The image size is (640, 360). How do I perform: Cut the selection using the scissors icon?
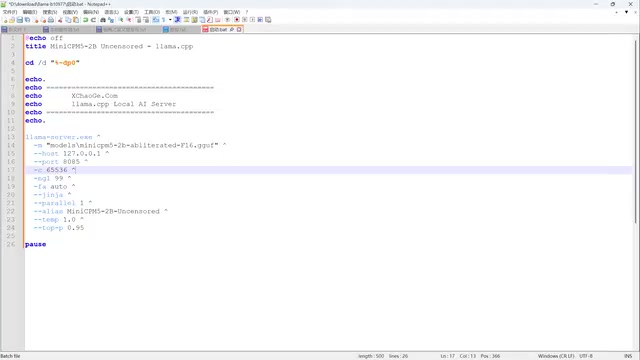click(60, 20)
